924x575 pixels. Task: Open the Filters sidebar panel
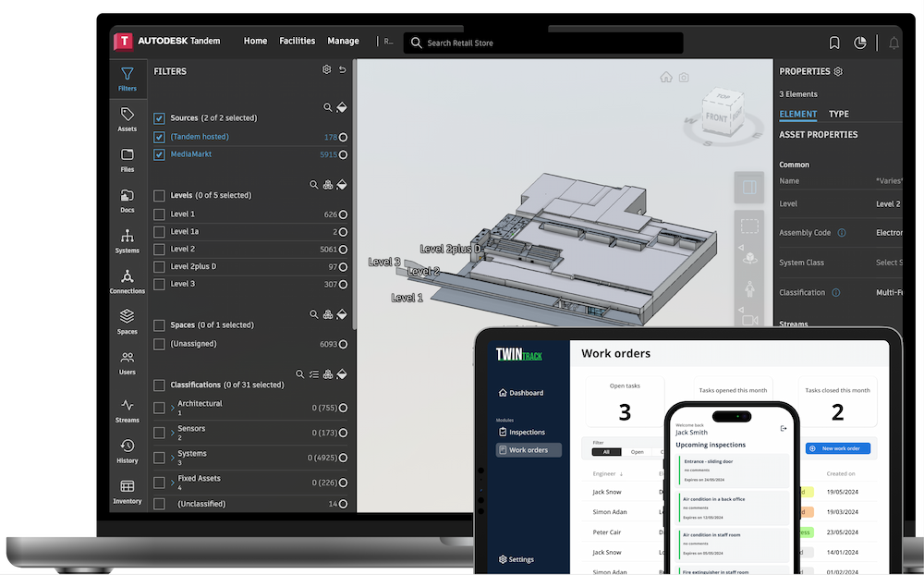tap(128, 79)
